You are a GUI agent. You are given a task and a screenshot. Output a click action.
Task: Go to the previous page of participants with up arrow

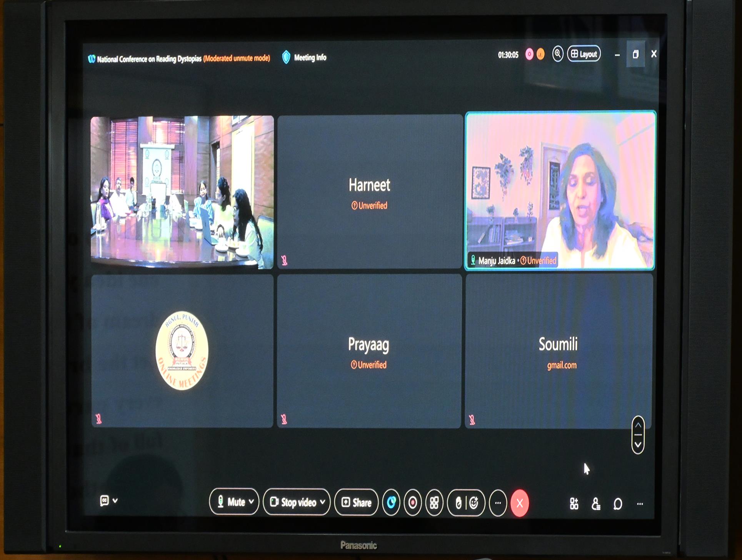(638, 425)
